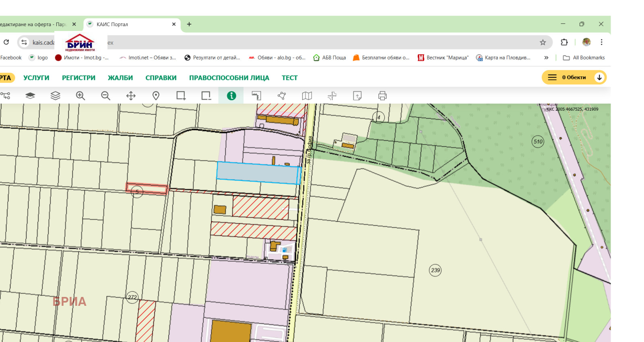The image size is (644, 342).
Task: Show hidden bookmarks chevron
Action: (546, 58)
